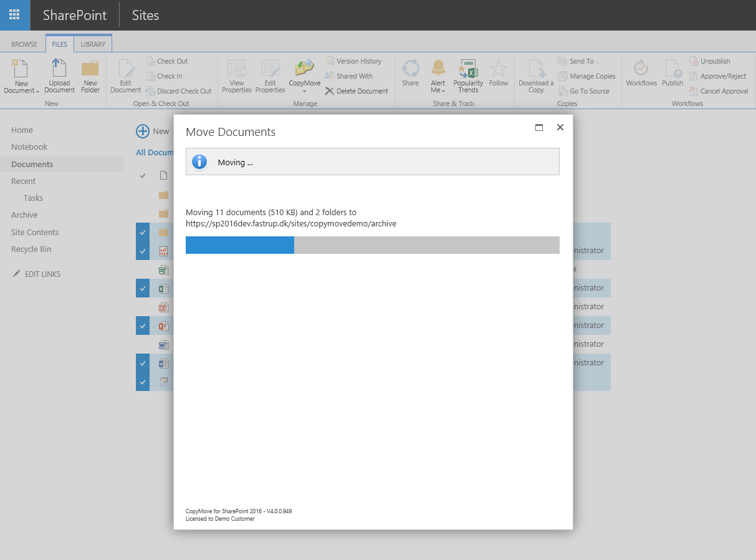This screenshot has height=560, width=756.
Task: Click the Sites header link
Action: coord(145,15)
